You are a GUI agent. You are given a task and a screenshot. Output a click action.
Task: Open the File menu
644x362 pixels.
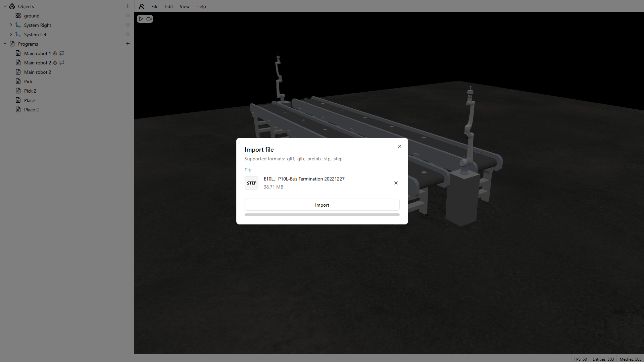[155, 6]
